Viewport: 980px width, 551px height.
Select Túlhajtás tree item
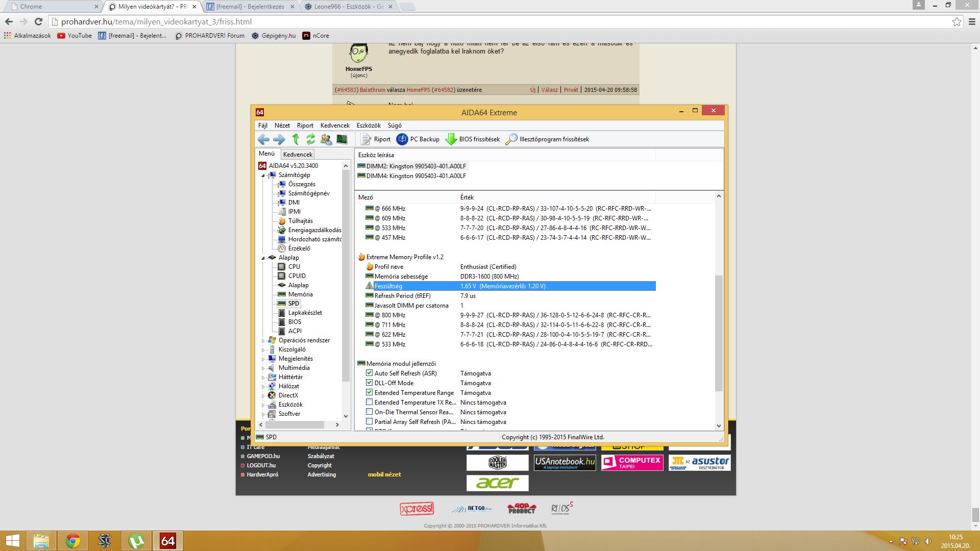pyautogui.click(x=300, y=221)
